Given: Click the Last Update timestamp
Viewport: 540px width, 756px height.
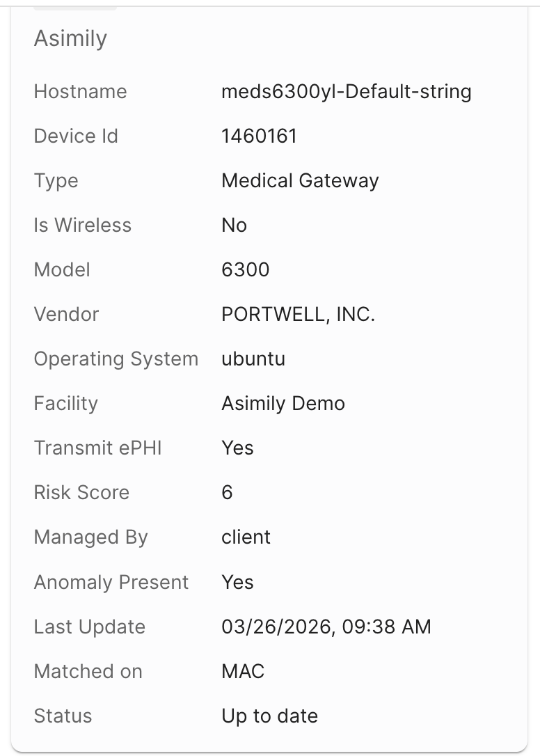Looking at the screenshot, I should click(326, 627).
